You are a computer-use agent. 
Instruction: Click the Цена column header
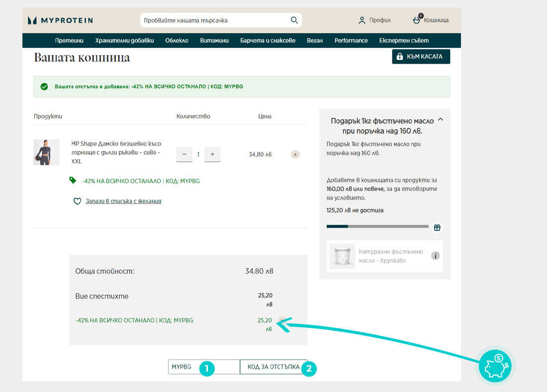point(265,116)
